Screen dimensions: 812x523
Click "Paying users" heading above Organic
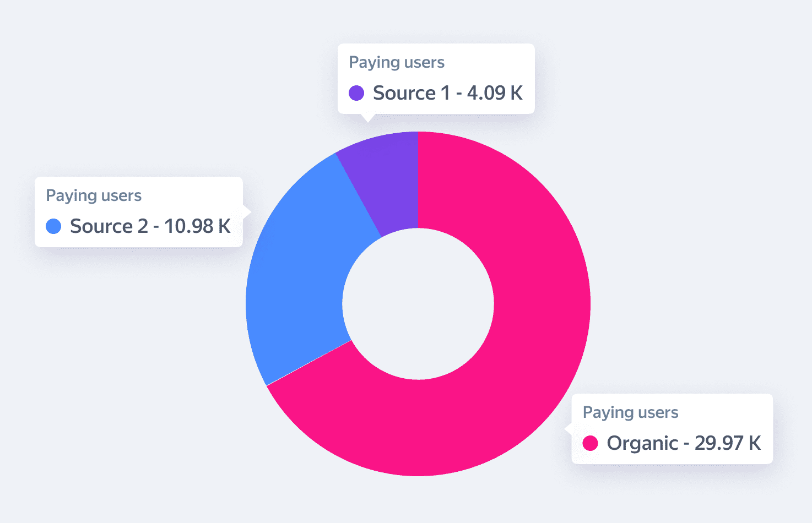coord(630,412)
